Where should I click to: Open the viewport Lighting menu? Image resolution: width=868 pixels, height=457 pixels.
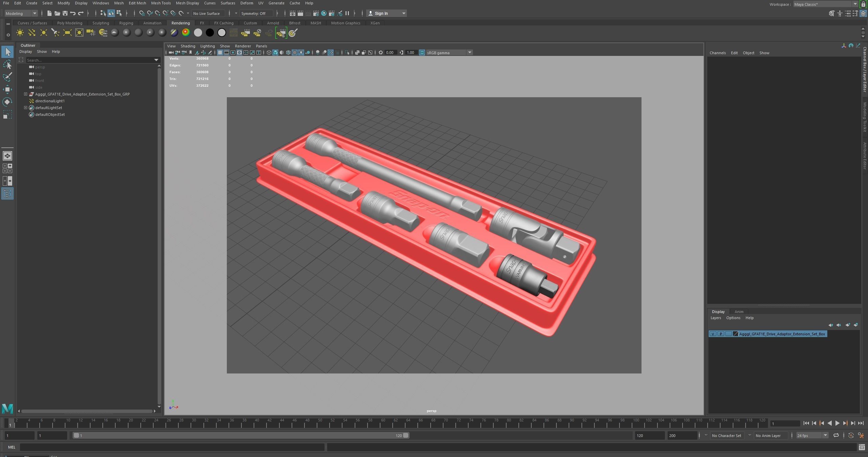[208, 46]
